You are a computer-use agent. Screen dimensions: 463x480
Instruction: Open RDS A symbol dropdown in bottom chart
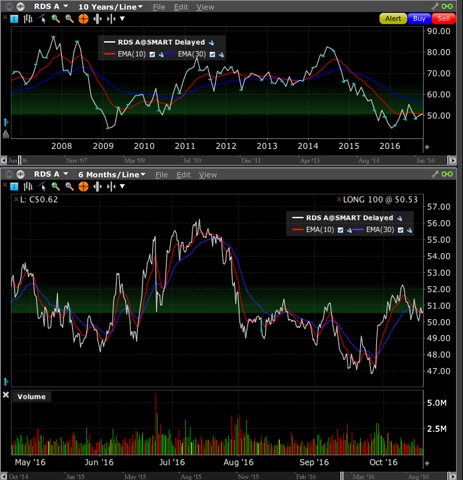point(51,174)
